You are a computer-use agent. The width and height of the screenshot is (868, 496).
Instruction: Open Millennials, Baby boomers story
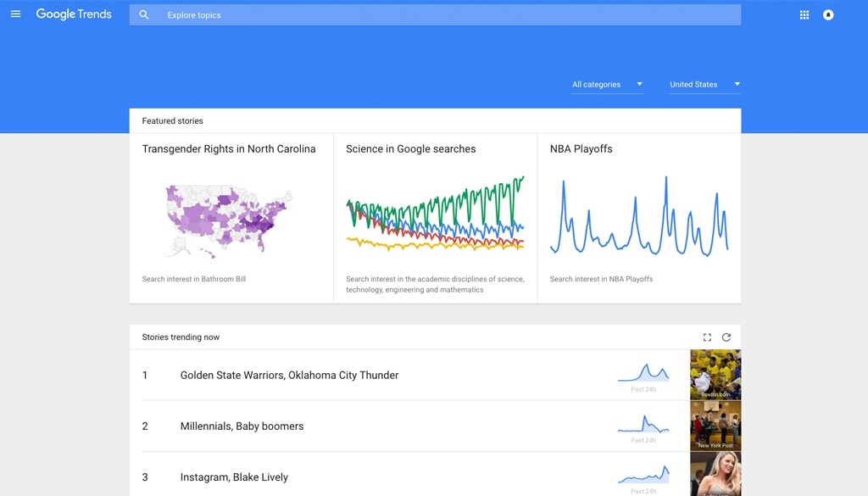pyautogui.click(x=242, y=426)
